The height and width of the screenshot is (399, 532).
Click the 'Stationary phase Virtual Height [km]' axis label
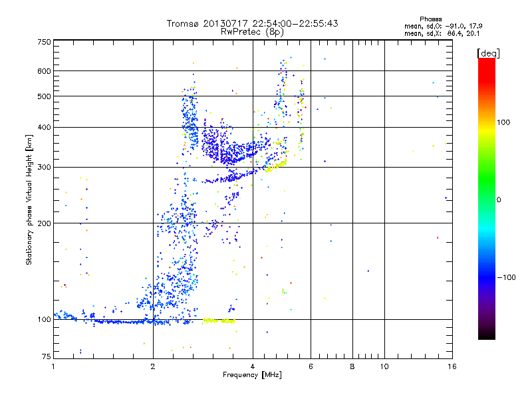[x=29, y=199]
